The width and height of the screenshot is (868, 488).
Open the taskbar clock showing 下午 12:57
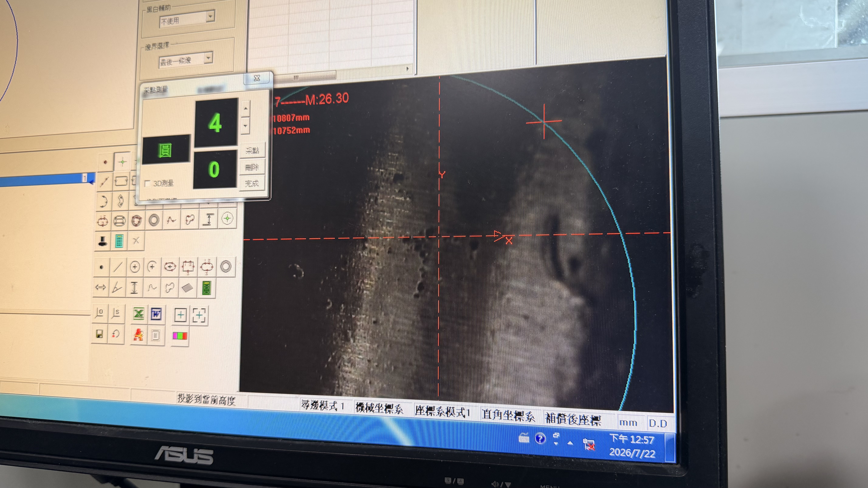tap(632, 446)
